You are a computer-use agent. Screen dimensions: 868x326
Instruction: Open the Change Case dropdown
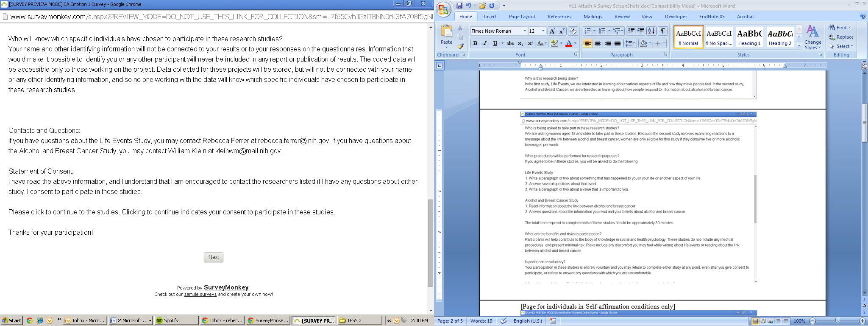point(541,43)
